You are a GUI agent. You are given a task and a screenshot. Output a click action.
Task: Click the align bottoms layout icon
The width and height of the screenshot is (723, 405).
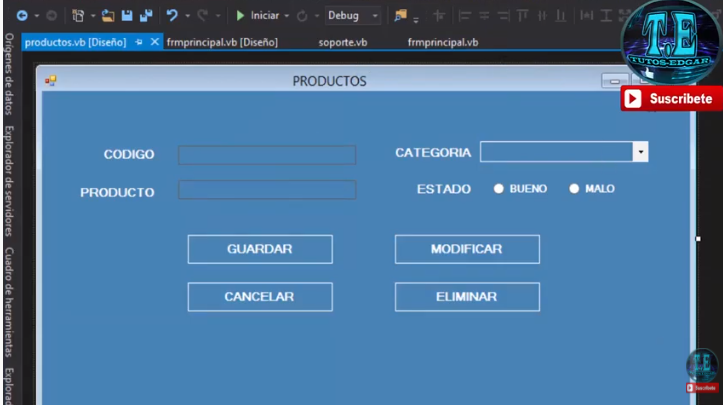coord(560,16)
